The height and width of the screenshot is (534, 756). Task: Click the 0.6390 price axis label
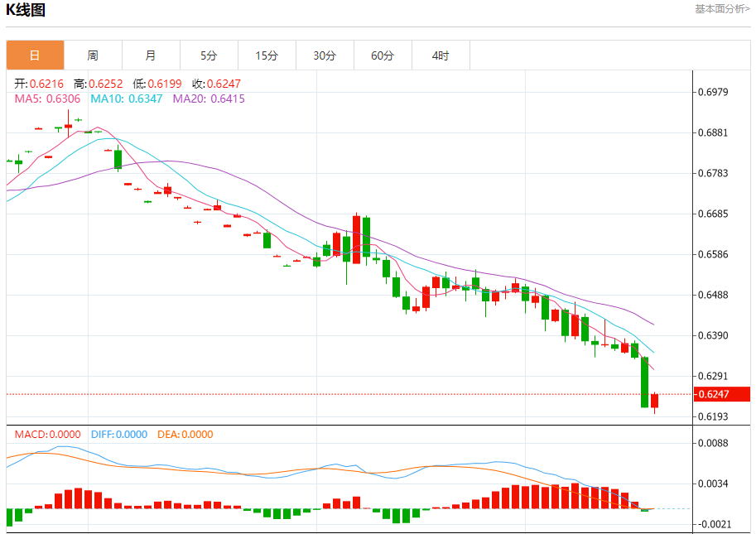pyautogui.click(x=713, y=335)
